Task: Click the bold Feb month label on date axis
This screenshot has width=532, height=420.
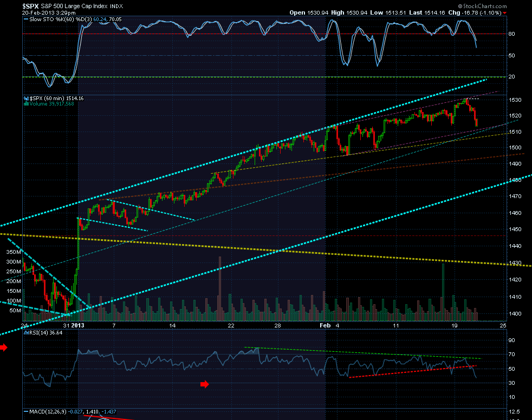Action: point(325,325)
